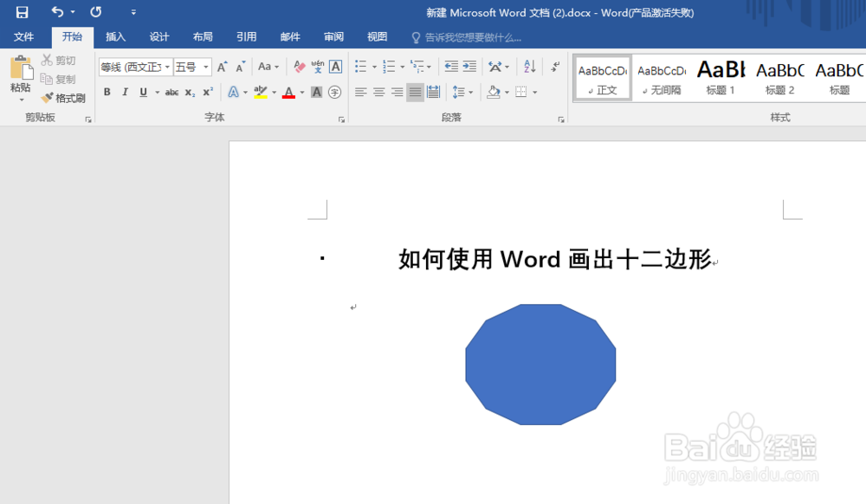
Task: Show or hide paragraph marks
Action: pos(556,67)
